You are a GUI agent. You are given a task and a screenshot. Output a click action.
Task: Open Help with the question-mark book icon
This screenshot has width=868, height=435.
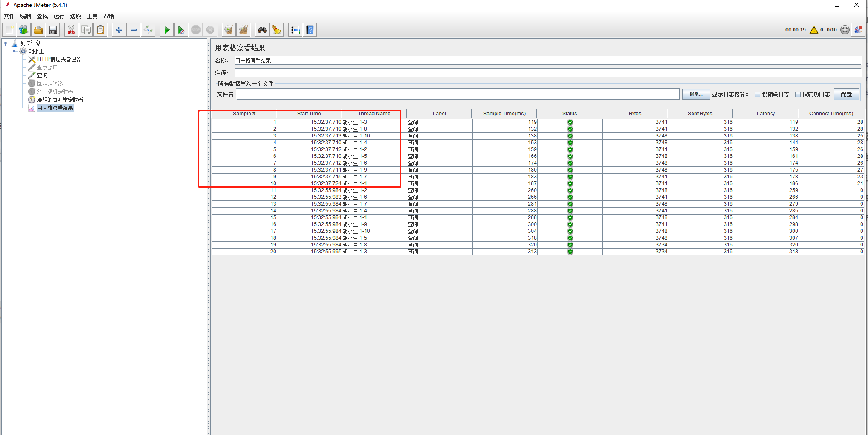[310, 30]
